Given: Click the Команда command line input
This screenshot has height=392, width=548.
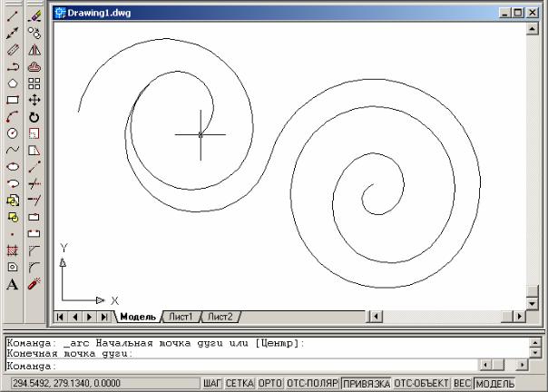Looking at the screenshot, I should [x=241, y=366].
